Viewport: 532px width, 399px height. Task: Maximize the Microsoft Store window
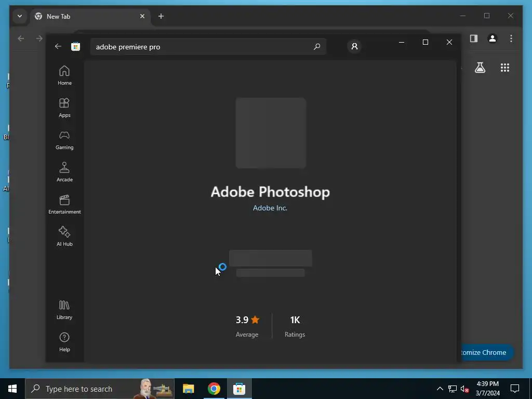[x=425, y=42]
